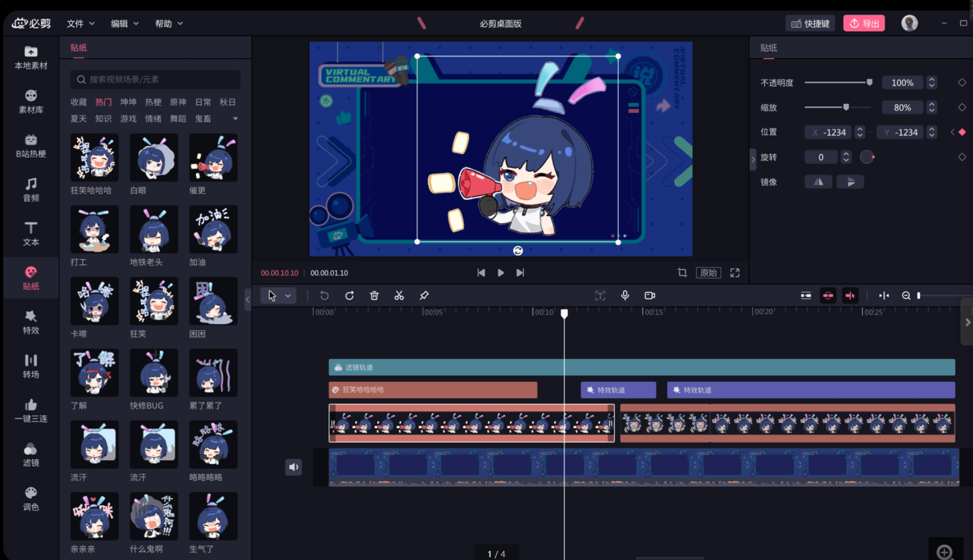Open the 文件 menu
This screenshot has height=560, width=973.
(x=80, y=23)
